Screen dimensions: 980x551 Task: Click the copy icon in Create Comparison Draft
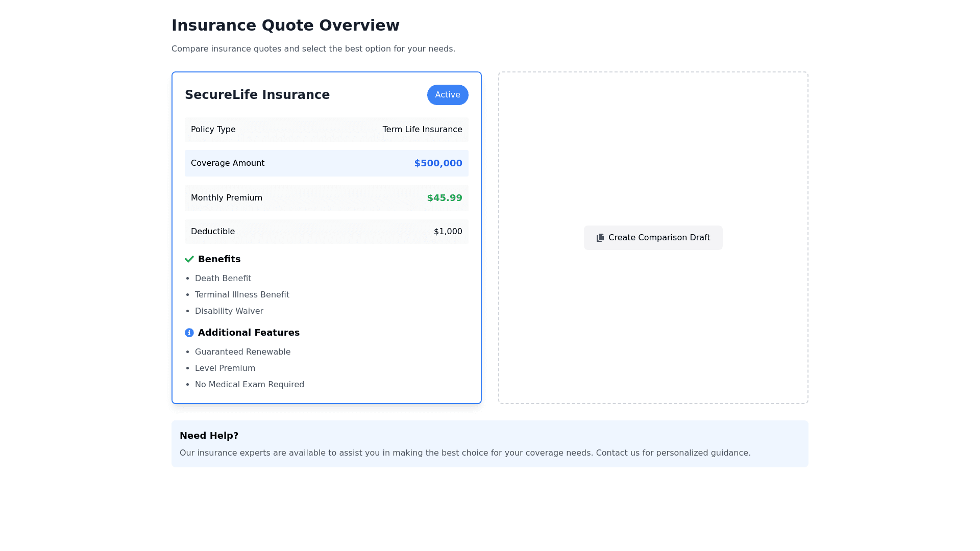pyautogui.click(x=600, y=238)
